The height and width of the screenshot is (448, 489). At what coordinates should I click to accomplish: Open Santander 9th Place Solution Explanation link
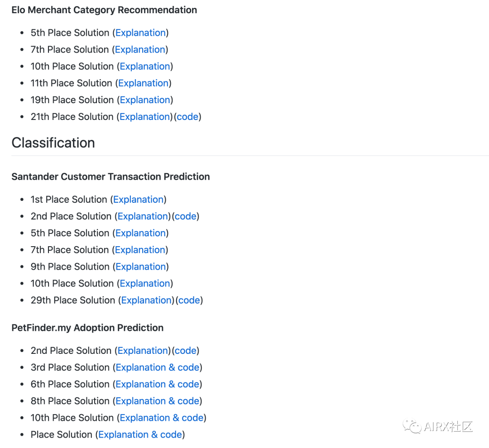(141, 267)
